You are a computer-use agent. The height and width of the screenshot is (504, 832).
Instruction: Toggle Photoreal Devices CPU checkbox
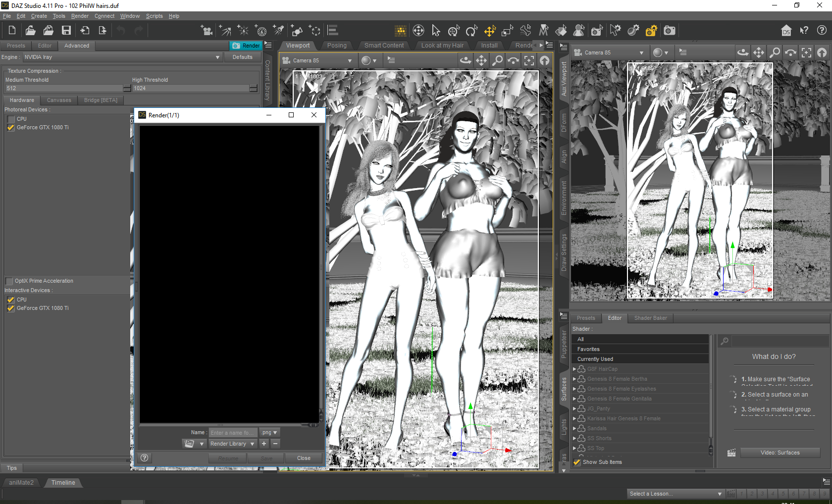point(11,119)
